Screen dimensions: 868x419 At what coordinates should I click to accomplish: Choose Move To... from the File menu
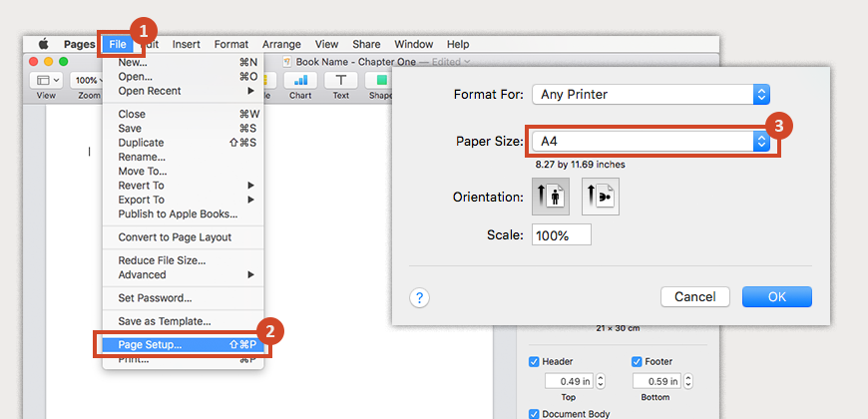(x=184, y=172)
